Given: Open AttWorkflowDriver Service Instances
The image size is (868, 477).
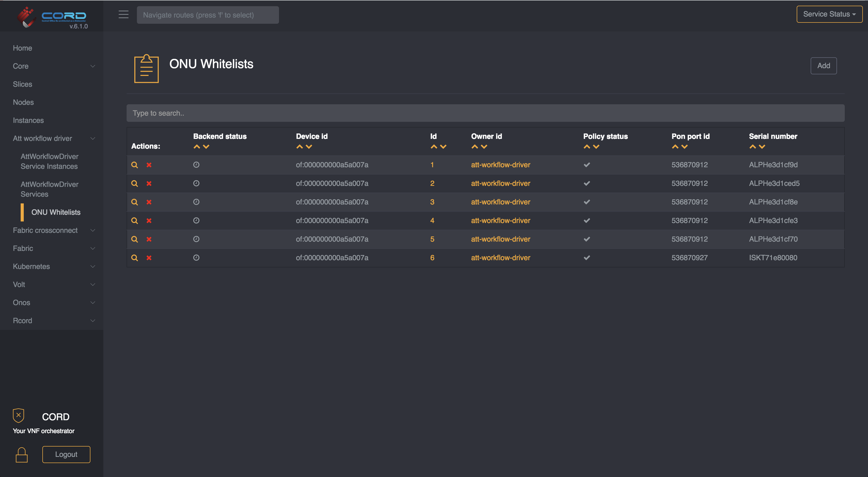Looking at the screenshot, I should [50, 161].
